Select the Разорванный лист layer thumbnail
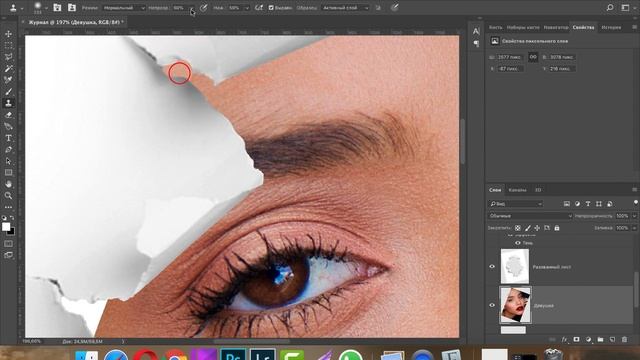The height and width of the screenshot is (360, 640). point(515,267)
